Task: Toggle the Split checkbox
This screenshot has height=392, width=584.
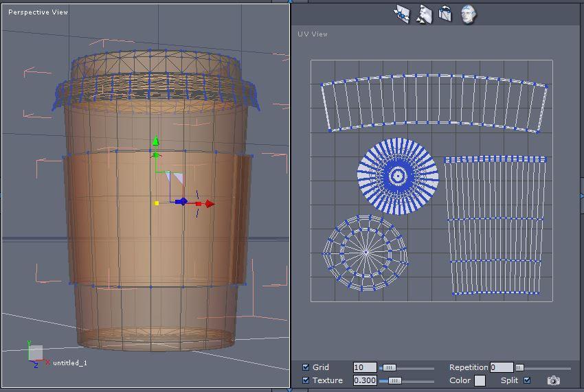Action: (x=527, y=380)
